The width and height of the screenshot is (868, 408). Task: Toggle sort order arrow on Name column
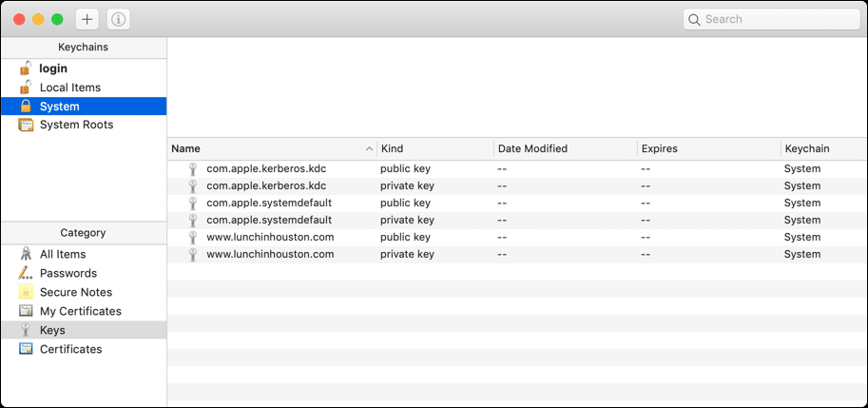(x=369, y=149)
